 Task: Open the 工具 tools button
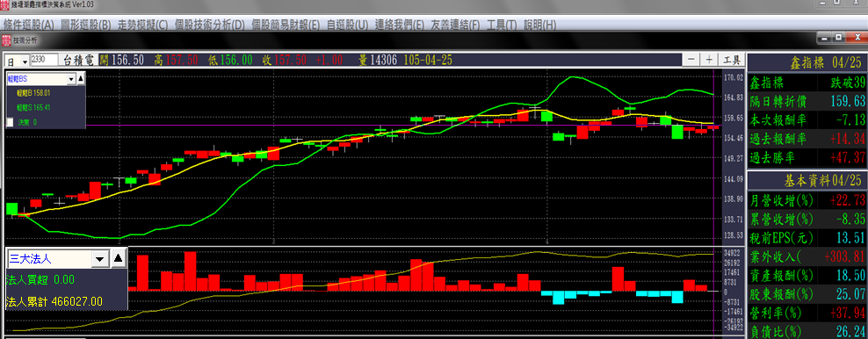pyautogui.click(x=732, y=60)
